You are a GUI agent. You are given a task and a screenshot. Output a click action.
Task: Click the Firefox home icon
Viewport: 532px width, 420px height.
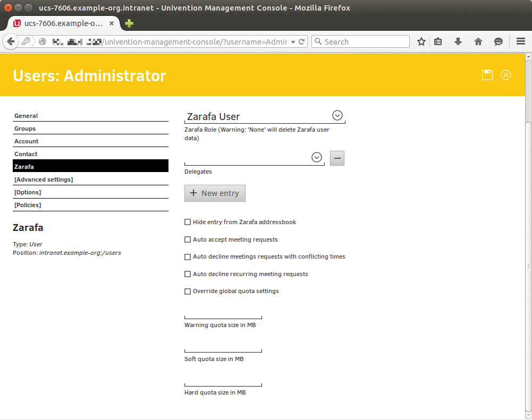coord(478,41)
